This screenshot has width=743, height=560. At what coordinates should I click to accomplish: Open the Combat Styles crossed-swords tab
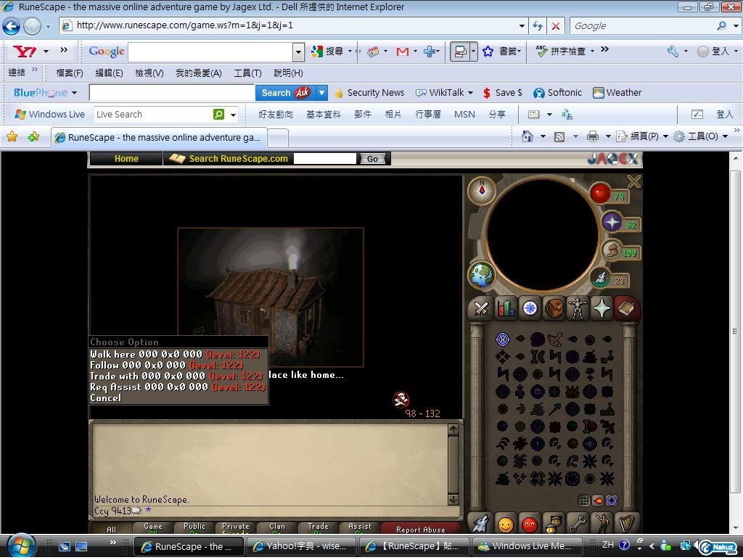(480, 308)
